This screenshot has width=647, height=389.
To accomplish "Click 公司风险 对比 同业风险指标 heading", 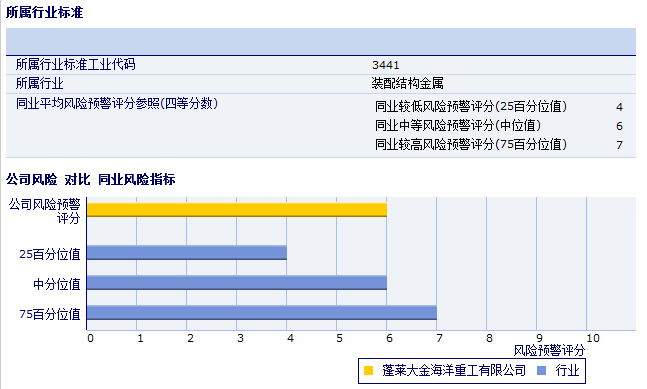I will pos(91,179).
